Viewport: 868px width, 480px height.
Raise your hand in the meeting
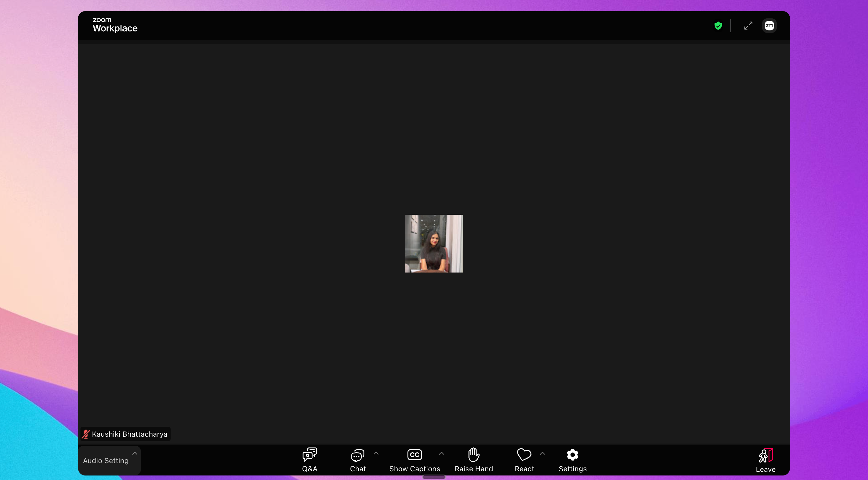pos(473,460)
